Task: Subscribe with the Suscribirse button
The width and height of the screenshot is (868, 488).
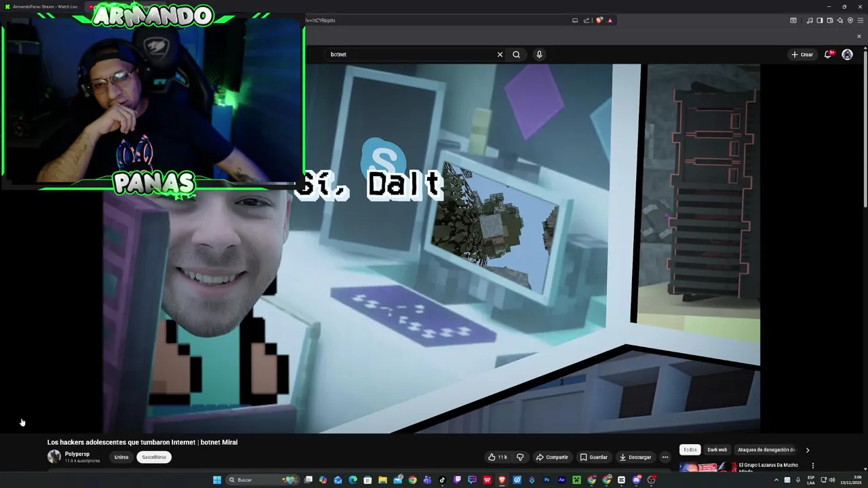Action: [x=154, y=457]
